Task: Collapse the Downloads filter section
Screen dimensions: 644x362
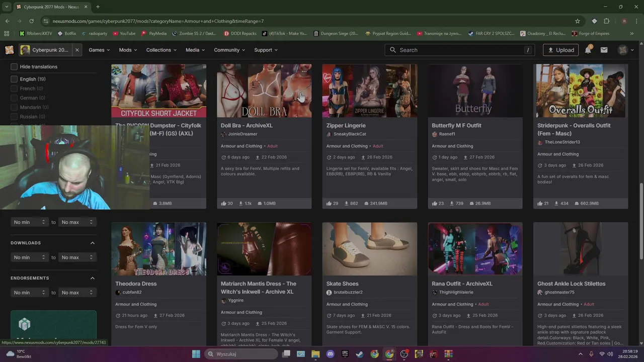Action: pos(93,243)
